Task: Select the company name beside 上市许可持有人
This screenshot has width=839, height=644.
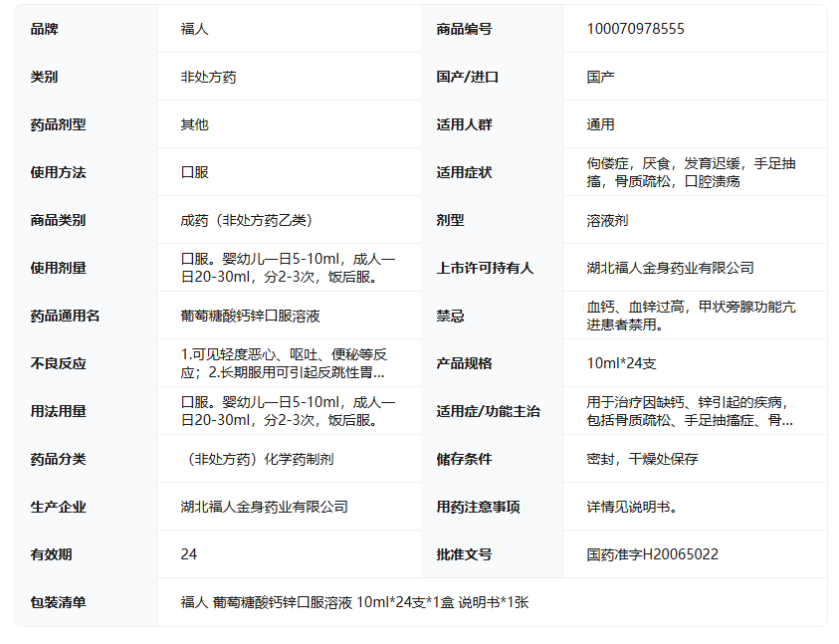Action: [671, 268]
